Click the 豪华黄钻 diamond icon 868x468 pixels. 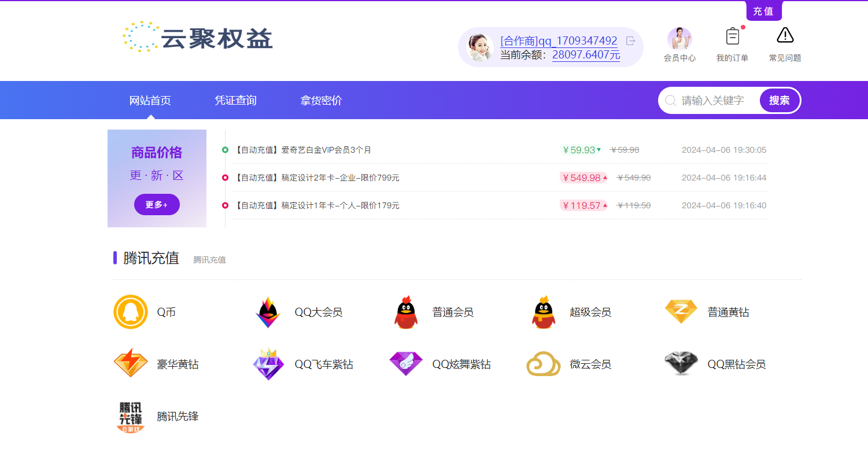coord(131,364)
